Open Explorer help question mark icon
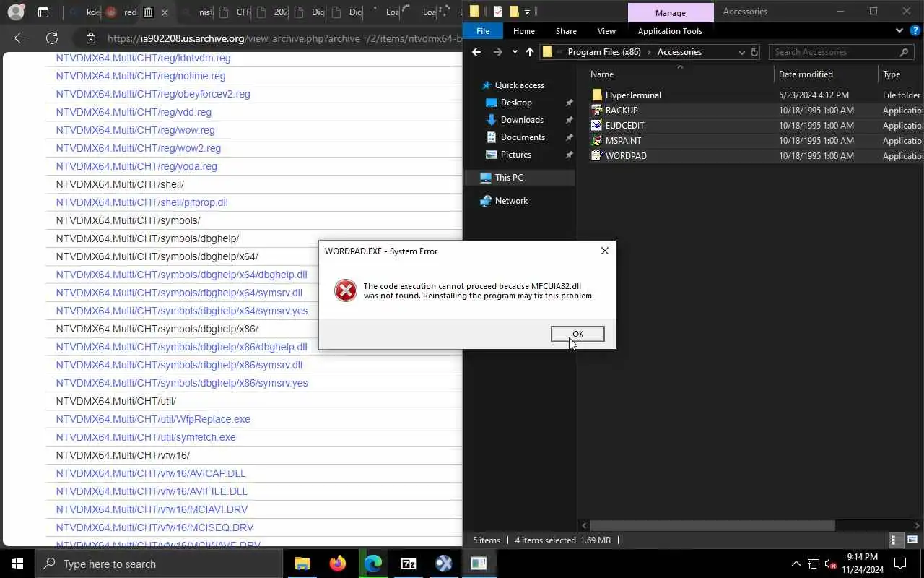This screenshot has width=924, height=578. [x=914, y=30]
